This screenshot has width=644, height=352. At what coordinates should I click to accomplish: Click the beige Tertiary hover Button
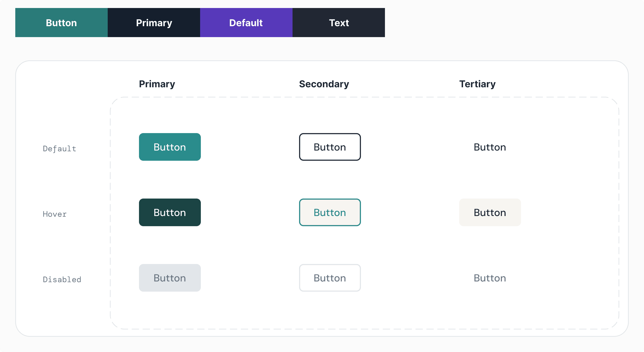490,212
